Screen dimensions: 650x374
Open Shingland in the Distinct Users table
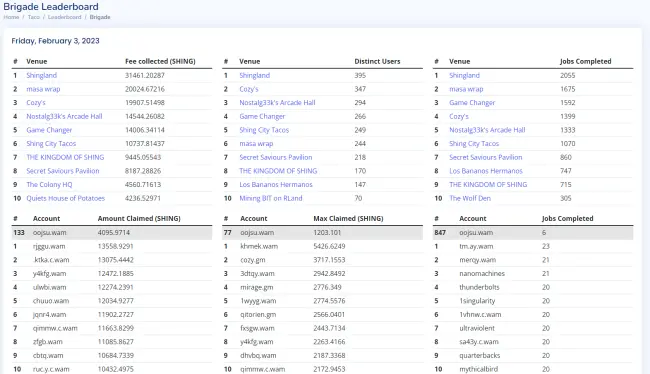click(255, 75)
